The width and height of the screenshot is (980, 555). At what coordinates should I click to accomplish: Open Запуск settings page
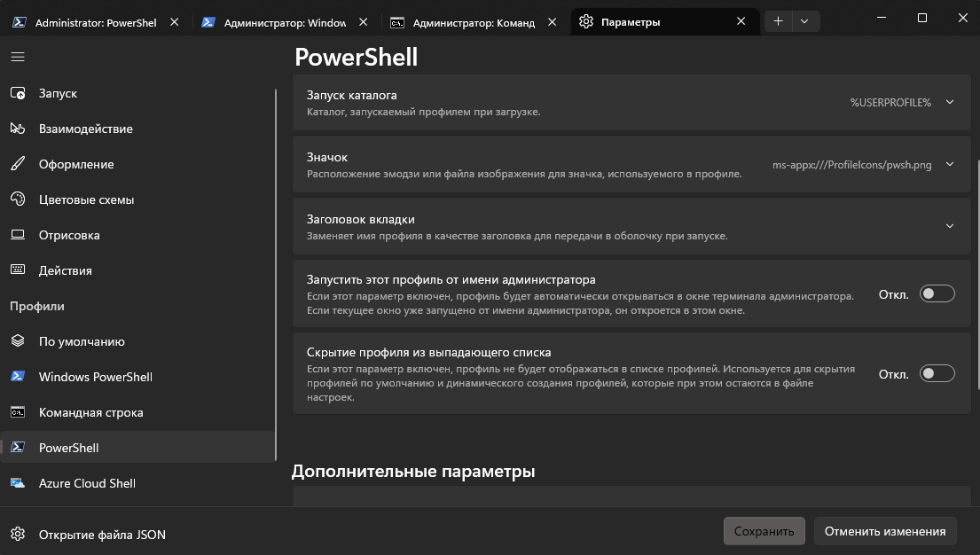[137, 93]
